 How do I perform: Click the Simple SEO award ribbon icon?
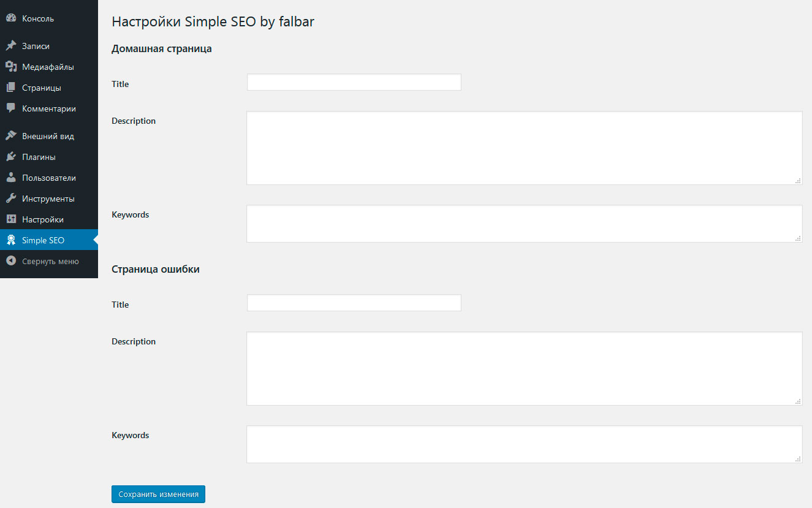pyautogui.click(x=11, y=240)
